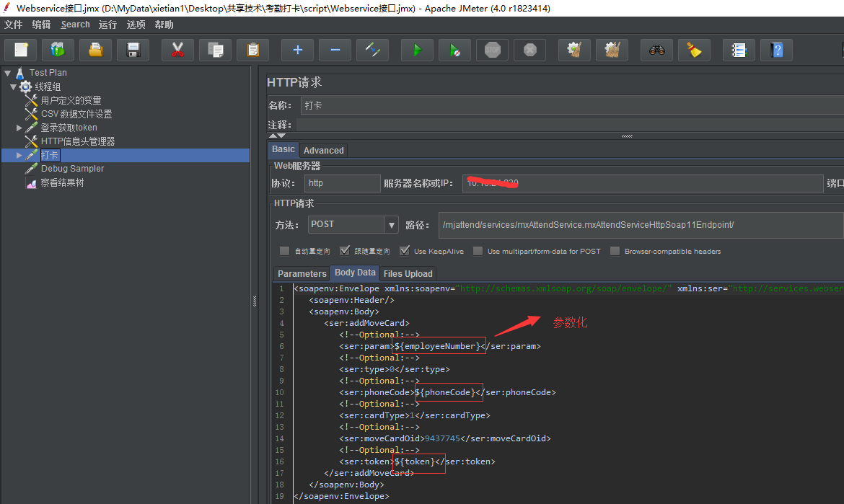Select 用户定义的变量 in tree
Viewport: 844px width, 504px height.
point(71,101)
